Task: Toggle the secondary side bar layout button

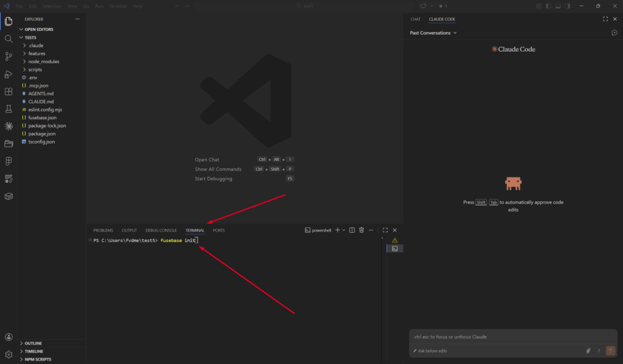Action: (x=566, y=6)
